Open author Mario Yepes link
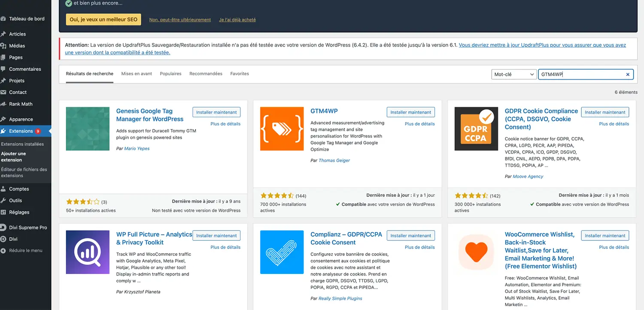Image resolution: width=644 pixels, height=310 pixels. (137, 148)
